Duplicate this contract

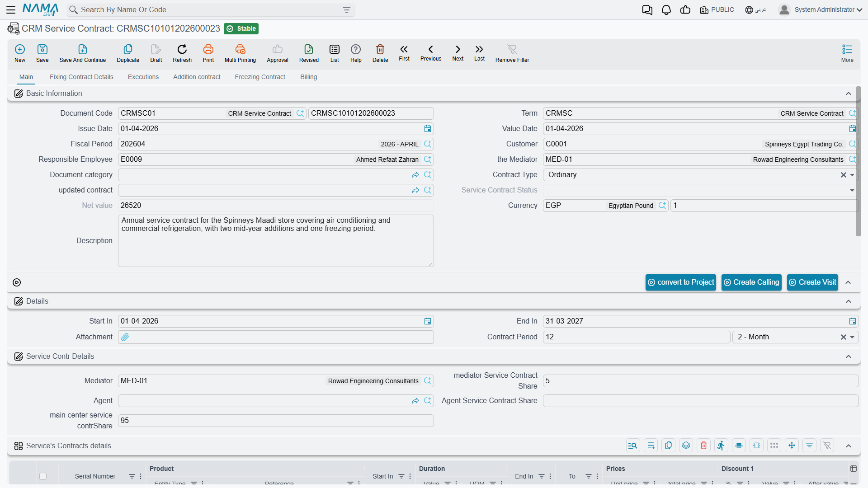128,53
